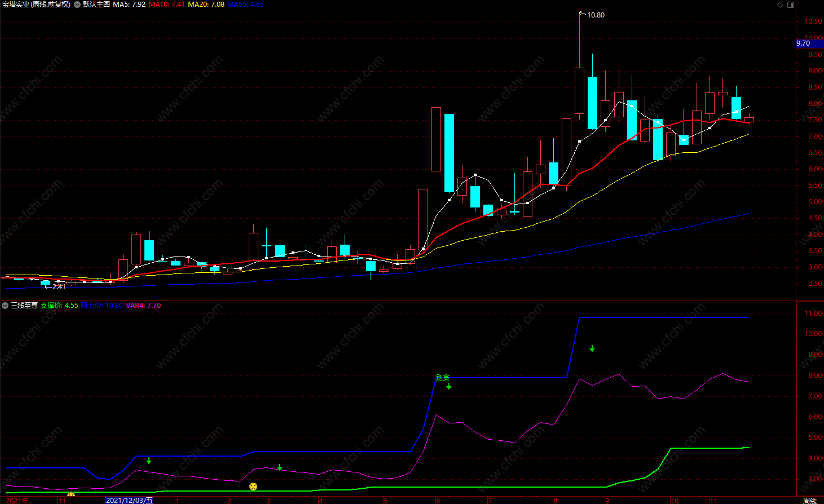The height and width of the screenshot is (504, 824).
Task: Click the 2021年 label on the time axis
Action: click(17, 501)
